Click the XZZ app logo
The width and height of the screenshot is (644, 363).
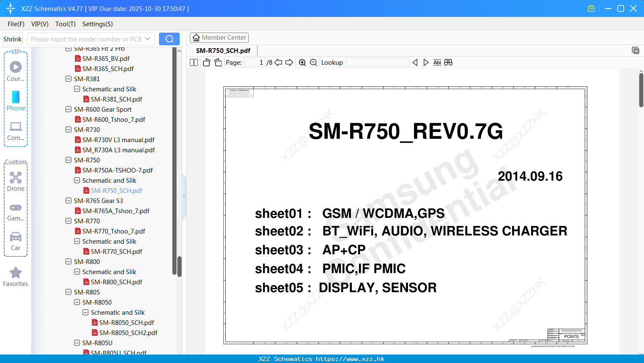coord(11,8)
